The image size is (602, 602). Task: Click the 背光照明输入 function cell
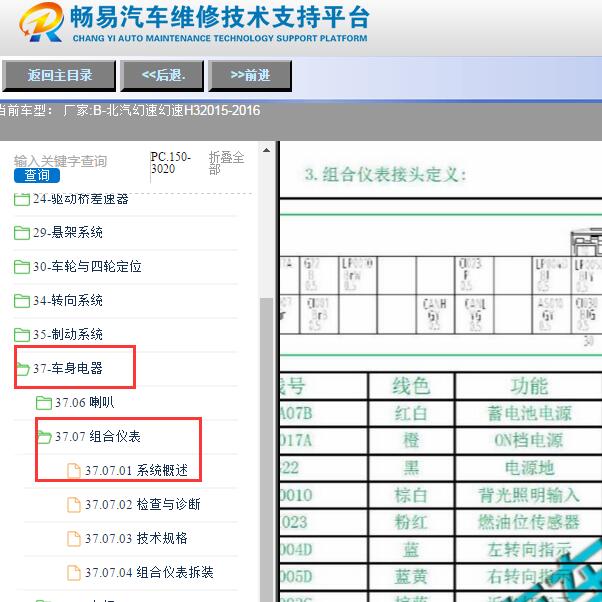pyautogui.click(x=529, y=495)
